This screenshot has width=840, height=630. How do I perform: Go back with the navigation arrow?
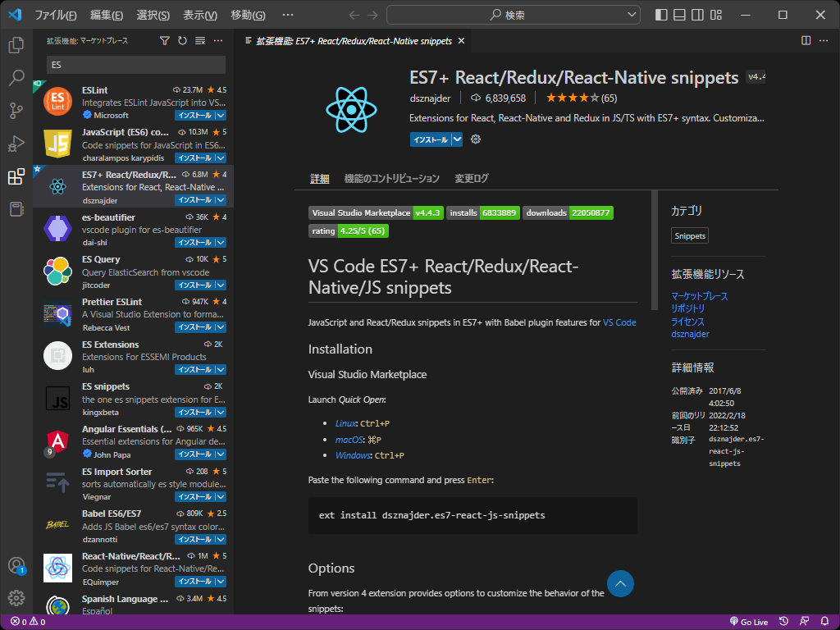[354, 15]
